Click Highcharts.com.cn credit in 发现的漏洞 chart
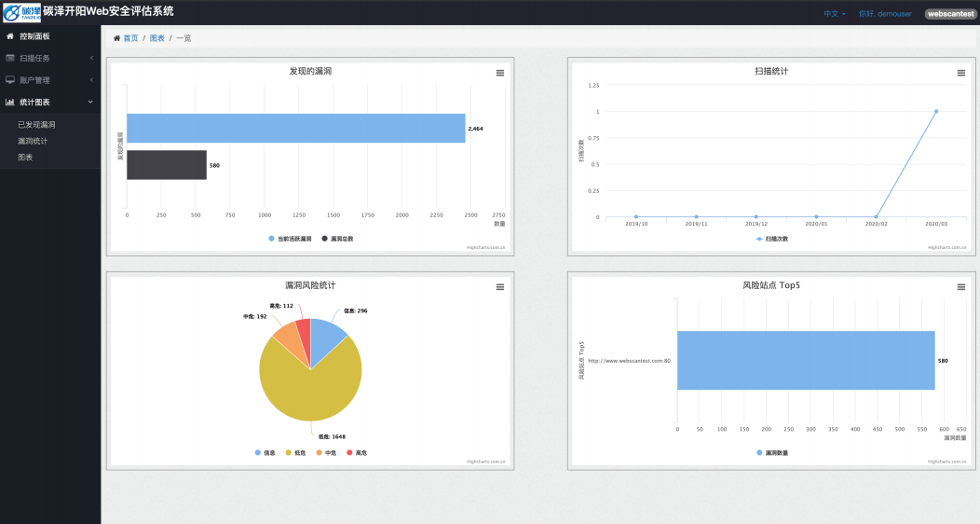The width and height of the screenshot is (980, 524). 485,248
